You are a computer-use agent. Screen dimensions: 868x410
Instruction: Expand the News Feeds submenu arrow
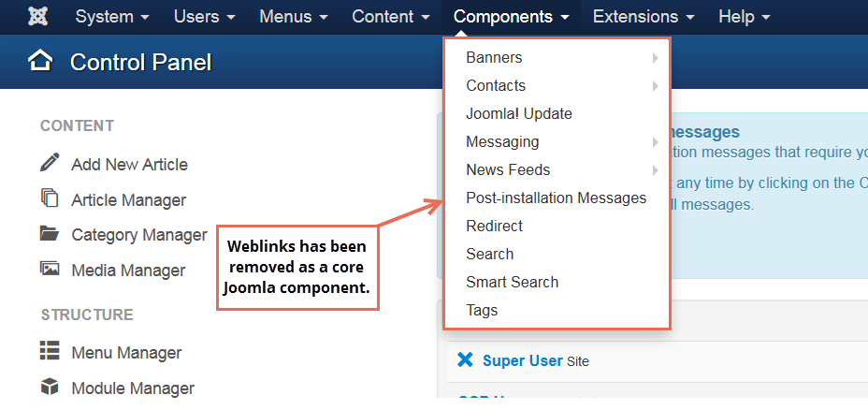click(656, 170)
